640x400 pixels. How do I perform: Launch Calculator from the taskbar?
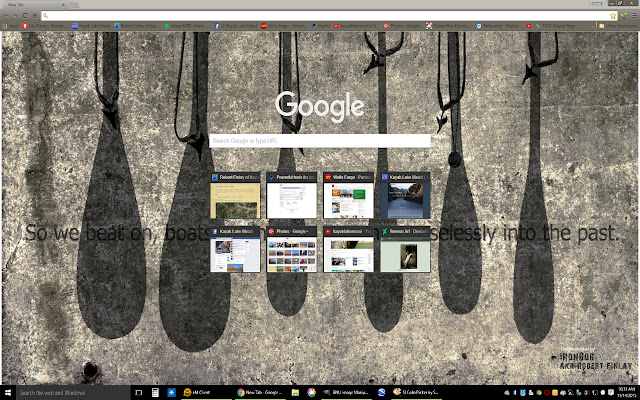coord(155,393)
